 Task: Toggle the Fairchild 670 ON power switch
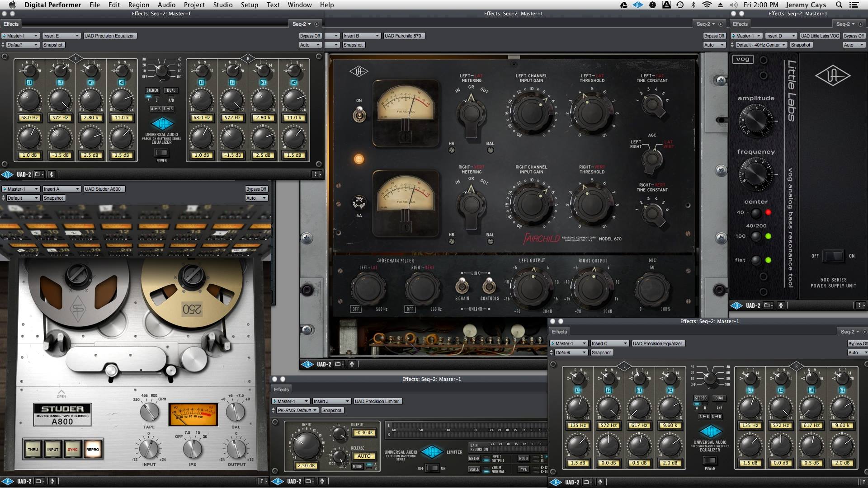pos(359,113)
